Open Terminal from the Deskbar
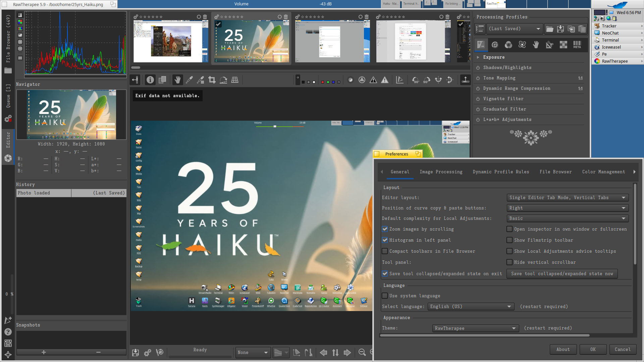644x362 pixels. click(617, 40)
